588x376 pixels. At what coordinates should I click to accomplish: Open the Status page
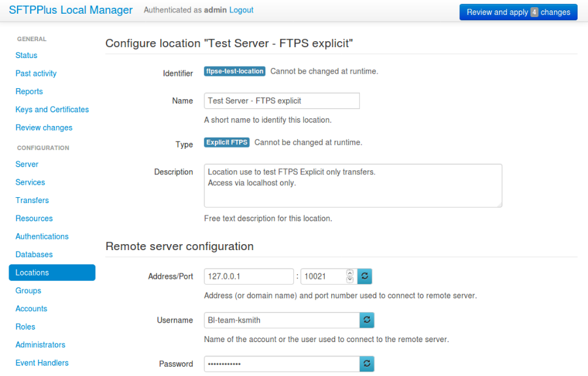[26, 55]
